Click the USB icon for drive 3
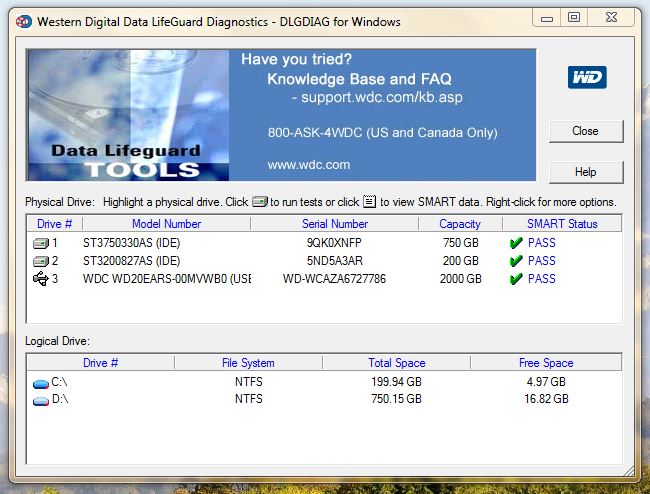650x494 pixels. click(41, 278)
